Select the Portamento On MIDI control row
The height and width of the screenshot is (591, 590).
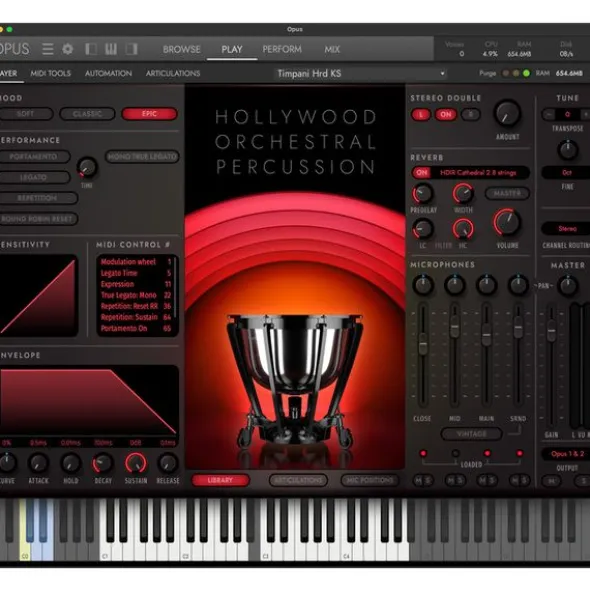tap(136, 328)
